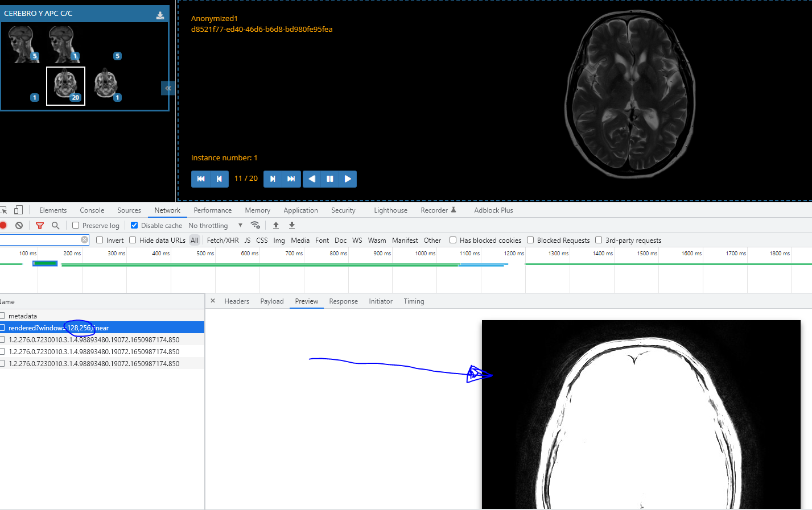Click the 100 ms mark on the timeline overview
The height and width of the screenshot is (510, 812).
27,254
